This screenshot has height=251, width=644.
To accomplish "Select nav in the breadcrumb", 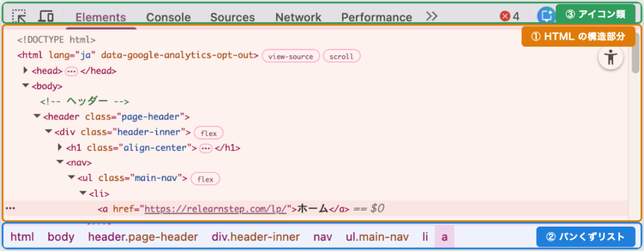I will pyautogui.click(x=323, y=237).
